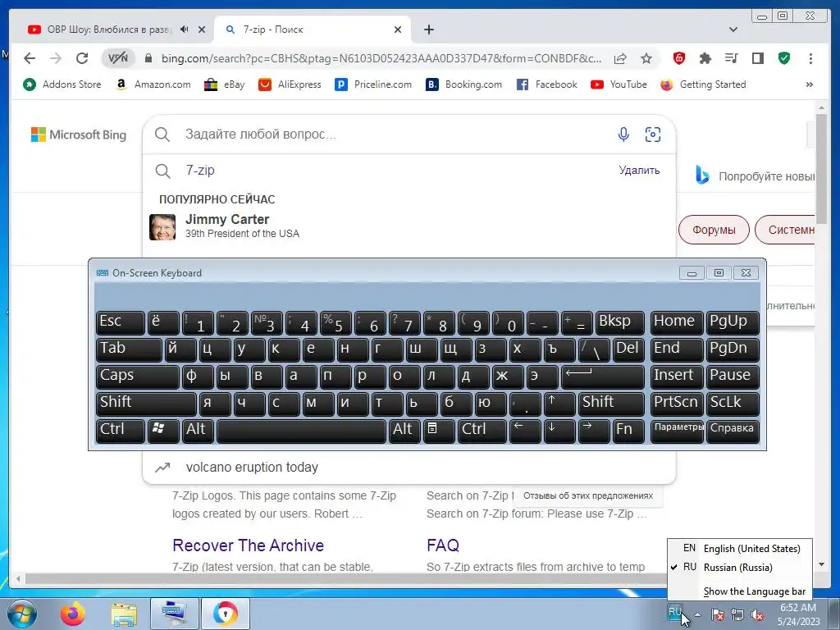Open the Extensions puzzle icon
The width and height of the screenshot is (840, 630).
[x=705, y=58]
